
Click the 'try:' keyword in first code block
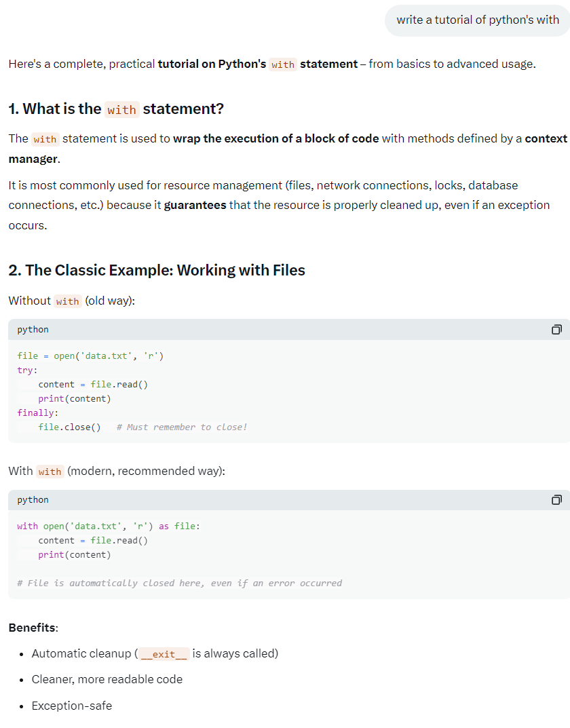(x=28, y=370)
